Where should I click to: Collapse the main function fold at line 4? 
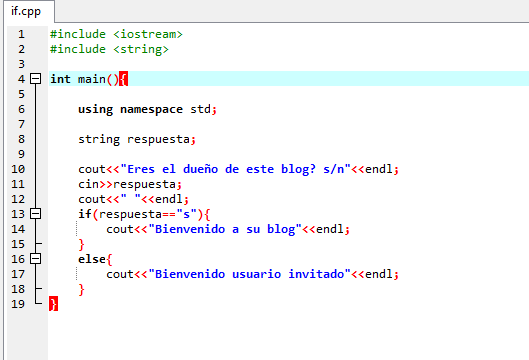[x=35, y=79]
